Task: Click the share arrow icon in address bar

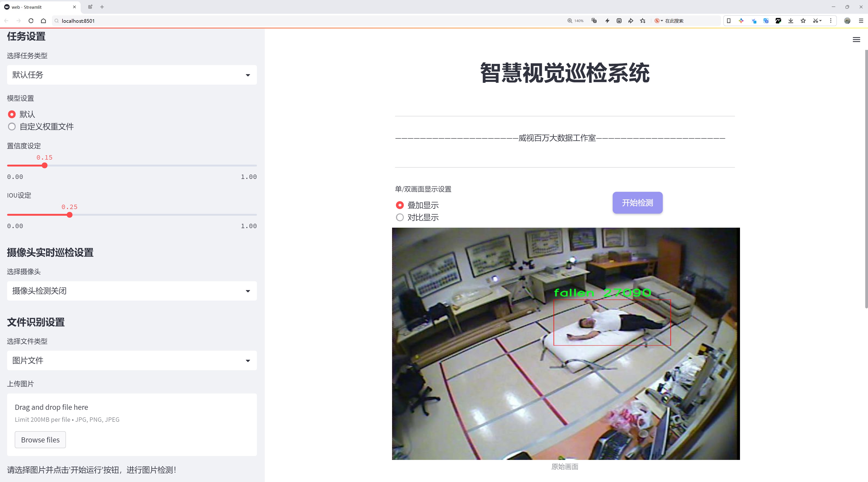Action: point(631,21)
